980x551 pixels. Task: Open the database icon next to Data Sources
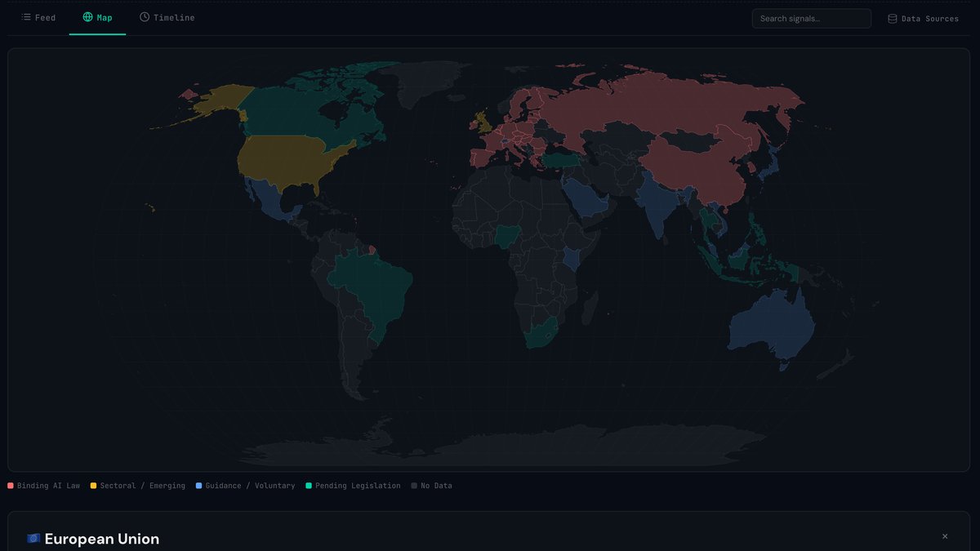[x=891, y=17]
